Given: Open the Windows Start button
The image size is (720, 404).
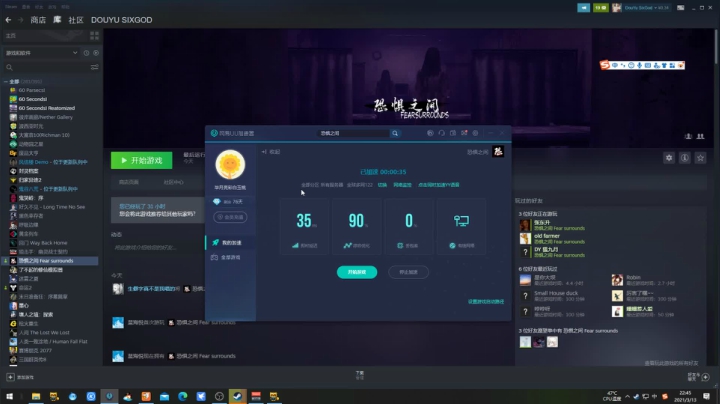Looking at the screenshot, I should pyautogui.click(x=9, y=396).
